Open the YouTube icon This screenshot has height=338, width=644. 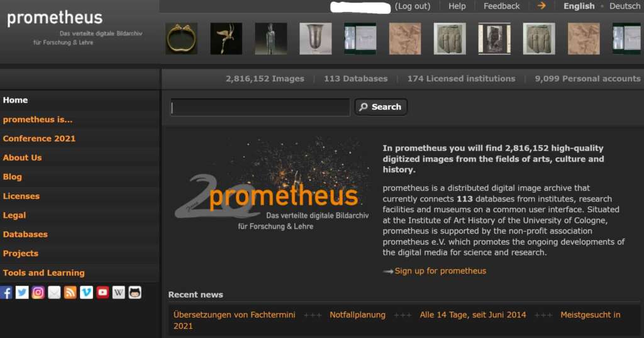103,292
